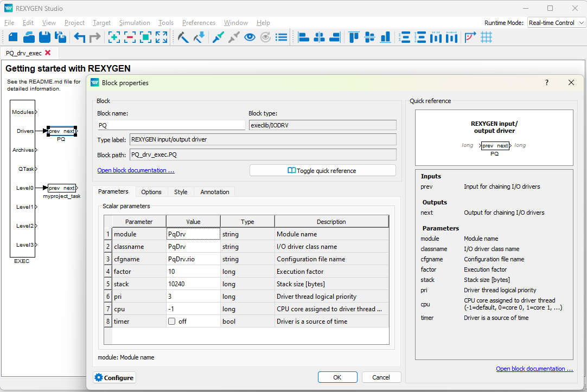Click the Cancel button
This screenshot has width=587, height=392.
click(x=381, y=377)
